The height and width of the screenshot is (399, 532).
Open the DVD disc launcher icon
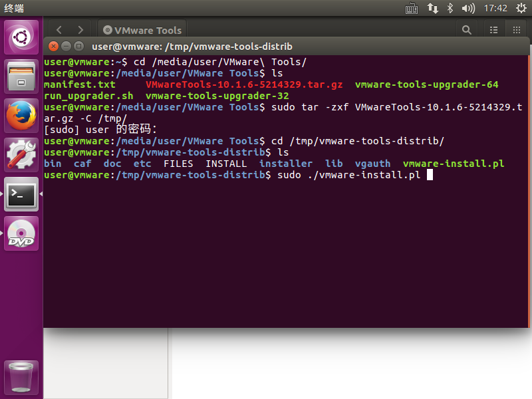point(21,234)
